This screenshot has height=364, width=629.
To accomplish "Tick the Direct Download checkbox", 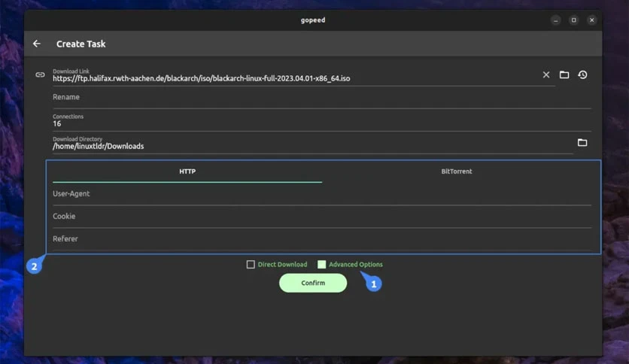I will [x=251, y=264].
